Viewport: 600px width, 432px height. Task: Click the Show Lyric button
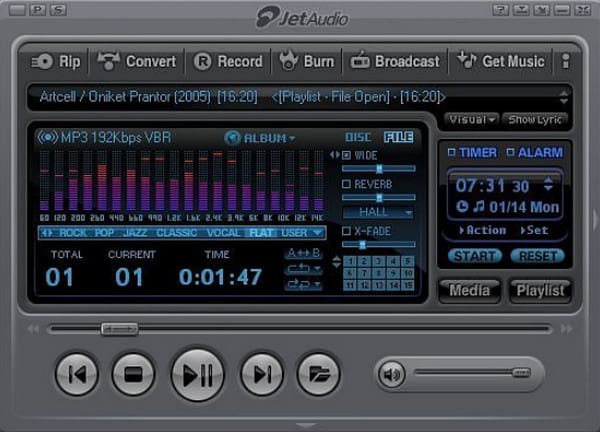pyautogui.click(x=535, y=120)
